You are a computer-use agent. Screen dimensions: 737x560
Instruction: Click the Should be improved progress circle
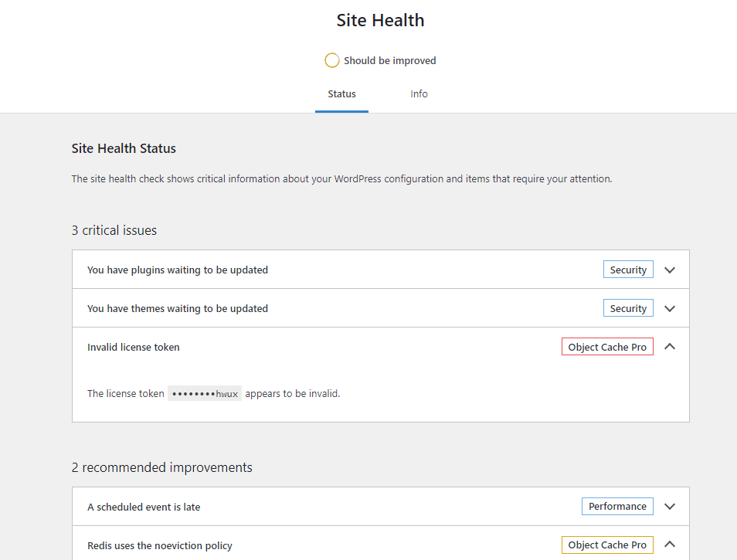pyautogui.click(x=332, y=60)
